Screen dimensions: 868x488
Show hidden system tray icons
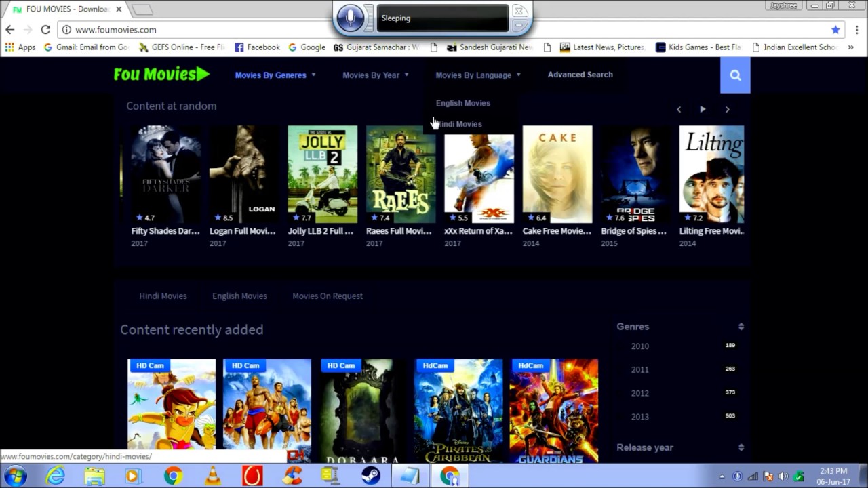tap(722, 476)
